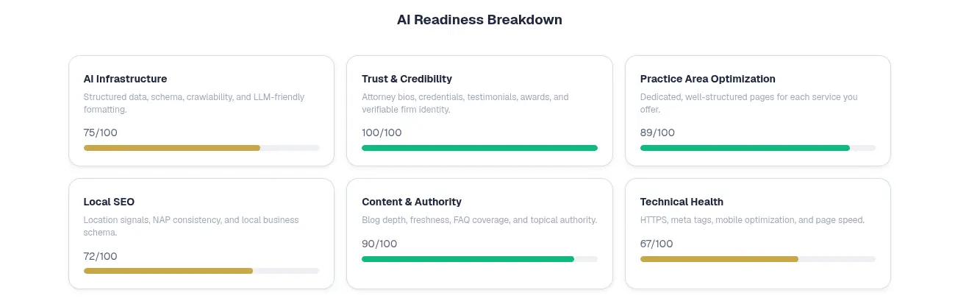Click the Local SEO progress bar
The height and width of the screenshot is (304, 980).
click(201, 271)
